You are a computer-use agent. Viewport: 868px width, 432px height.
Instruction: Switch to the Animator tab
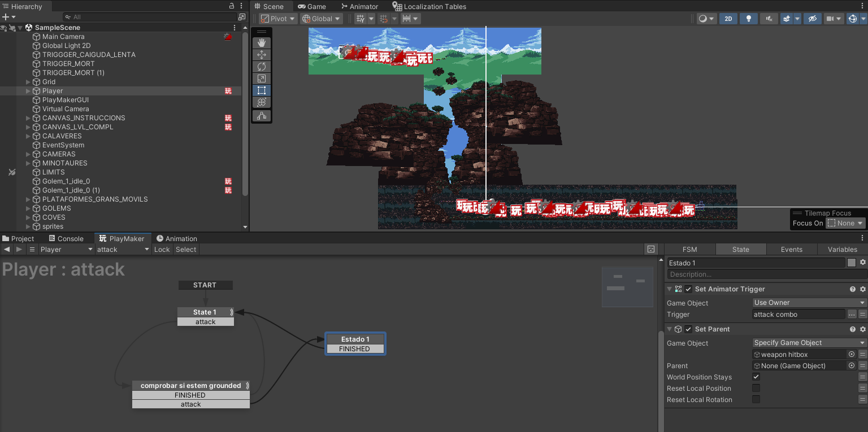pyautogui.click(x=359, y=6)
